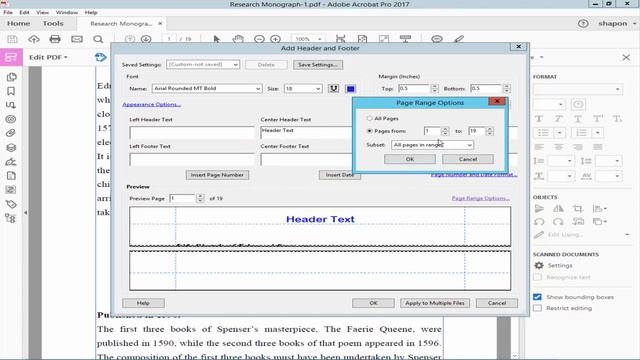
Task: Click the upload to cloud icon
Action: [33, 39]
